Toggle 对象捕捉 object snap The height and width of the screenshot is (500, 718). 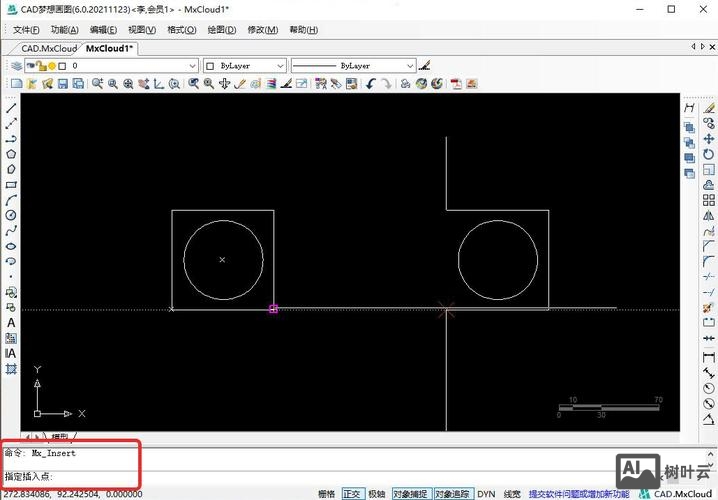coord(409,494)
